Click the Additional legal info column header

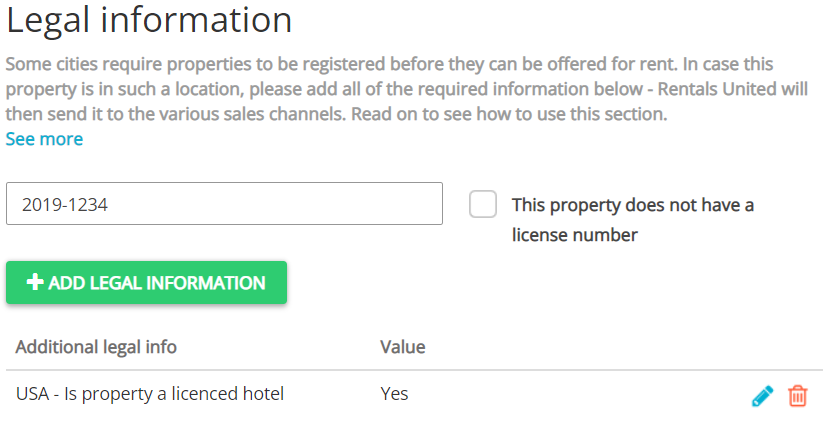[96, 347]
